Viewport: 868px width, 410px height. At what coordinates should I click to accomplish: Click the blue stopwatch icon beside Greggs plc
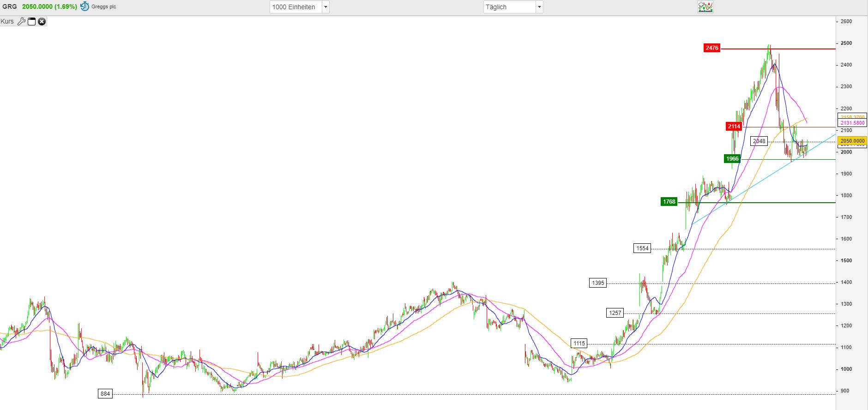(x=84, y=6)
